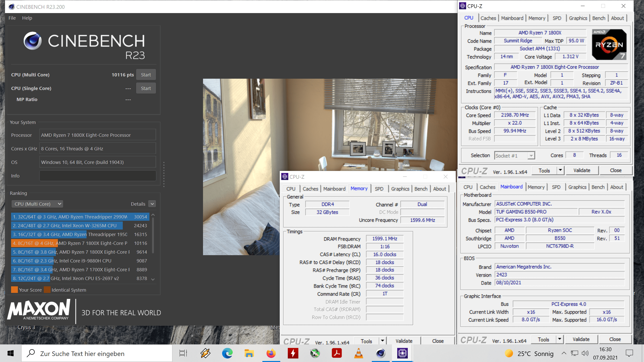
Task: Open Adobe Acrobat from the taskbar
Action: click(337, 353)
